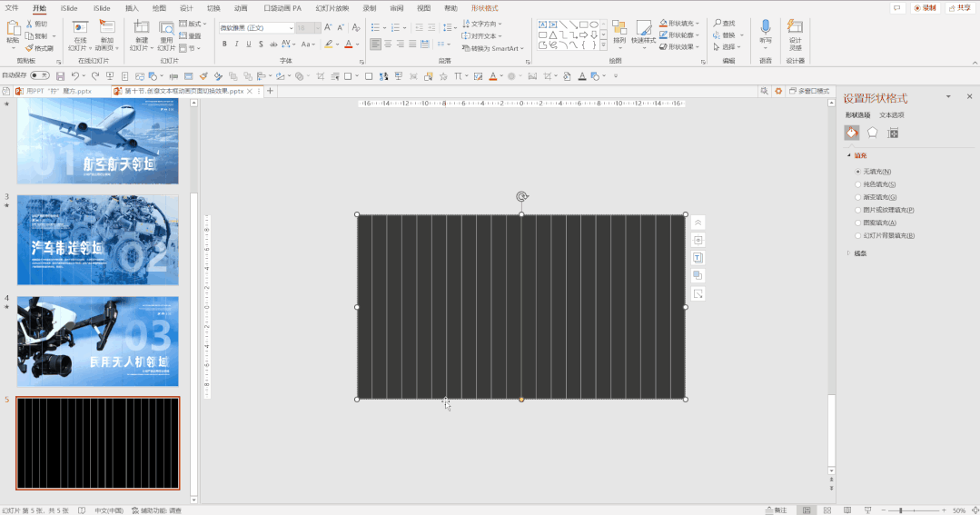
Task: Click the font color red A swatch
Action: pos(349,45)
